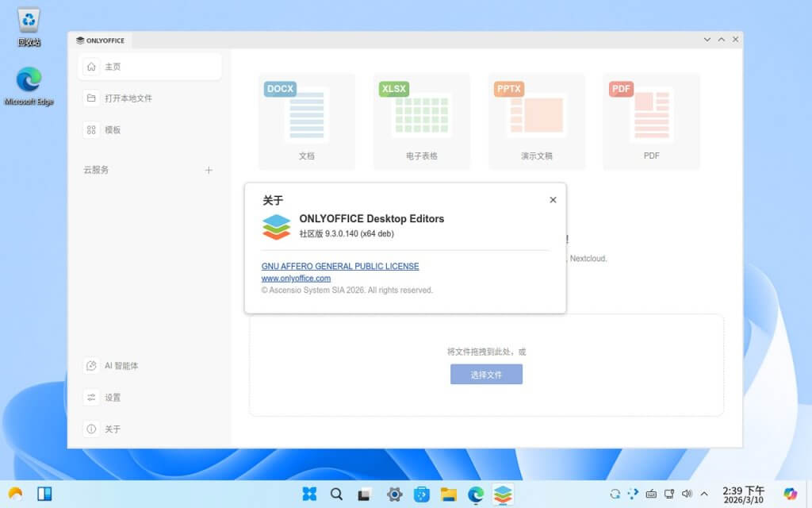Click 打开本地文件 in the sidebar

point(150,98)
